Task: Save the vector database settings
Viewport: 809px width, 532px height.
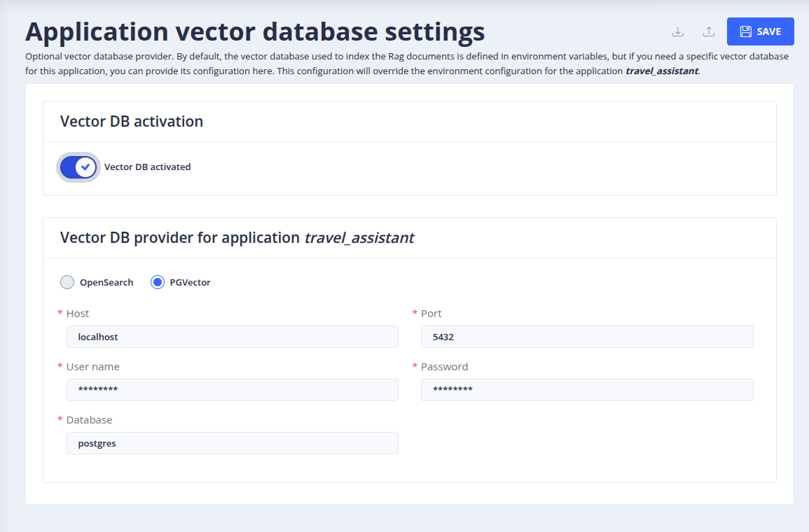Action: point(761,31)
